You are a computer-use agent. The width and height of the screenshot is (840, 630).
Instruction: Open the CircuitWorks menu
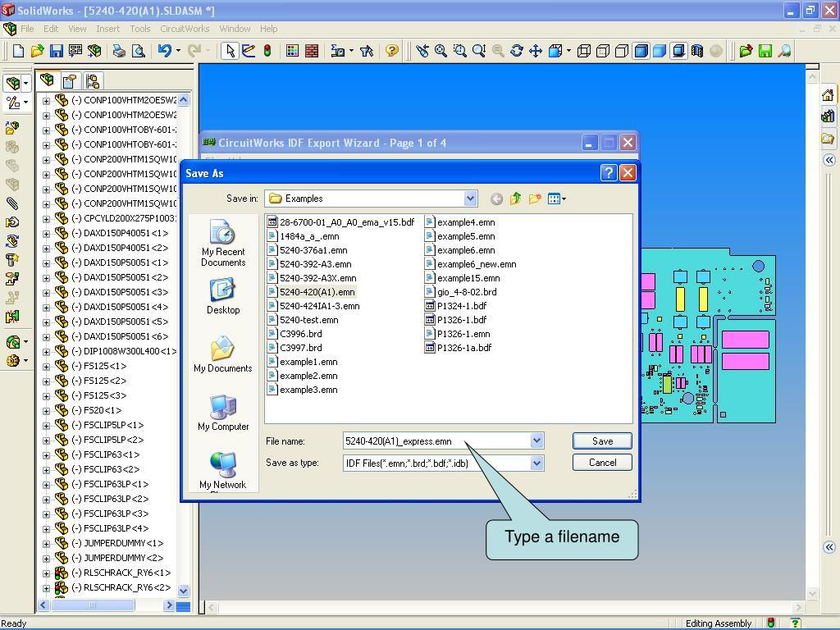pyautogui.click(x=185, y=29)
